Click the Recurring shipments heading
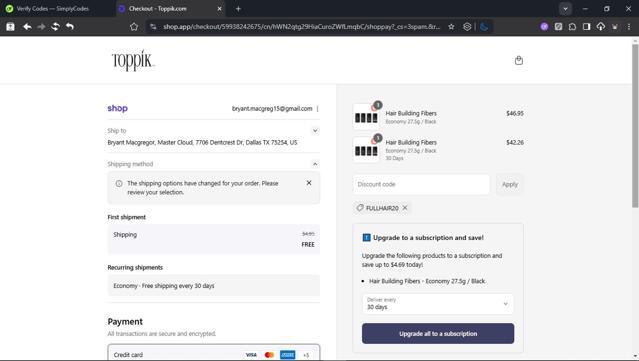Viewport: 639px width, 361px height. [135, 267]
